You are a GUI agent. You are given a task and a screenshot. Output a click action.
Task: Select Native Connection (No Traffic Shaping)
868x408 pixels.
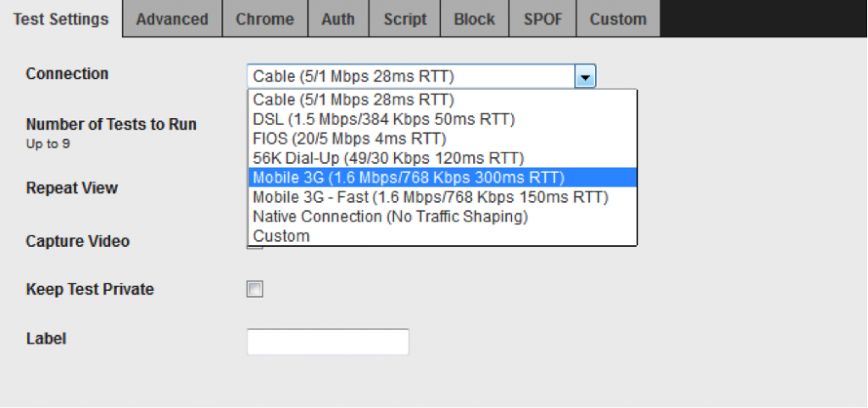442,216
